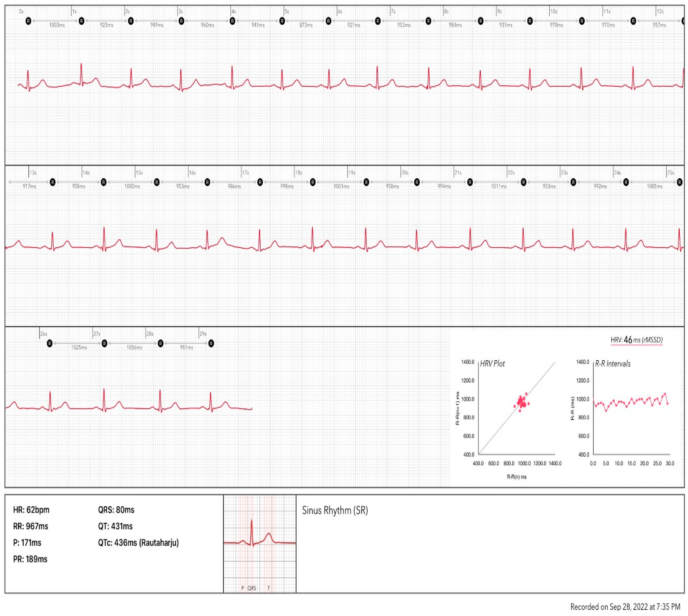The height and width of the screenshot is (616, 688).
Task: Click the recording date Sep 28, 2022 text
Action: click(625, 607)
